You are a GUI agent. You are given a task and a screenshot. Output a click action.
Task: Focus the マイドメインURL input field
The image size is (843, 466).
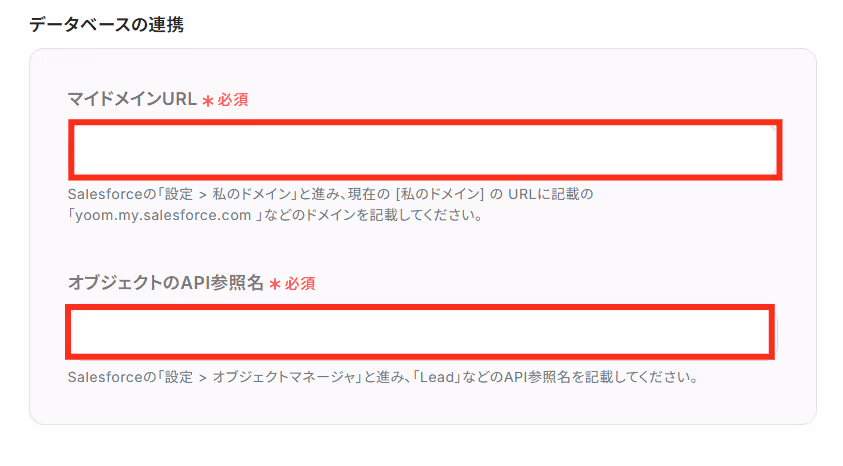click(425, 150)
